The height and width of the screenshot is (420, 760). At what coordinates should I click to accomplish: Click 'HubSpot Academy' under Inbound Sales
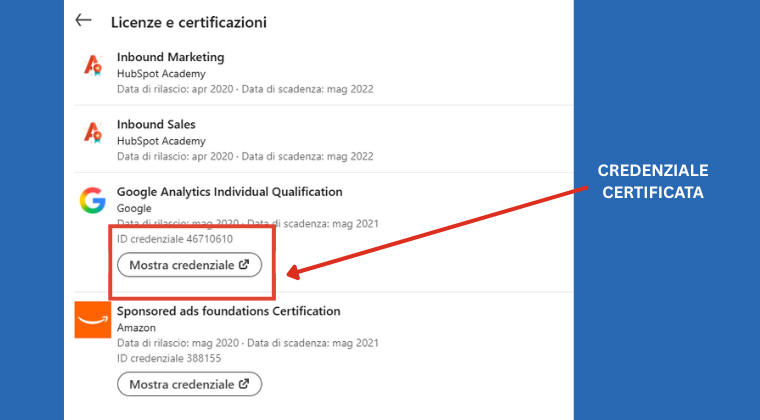pyautogui.click(x=161, y=141)
